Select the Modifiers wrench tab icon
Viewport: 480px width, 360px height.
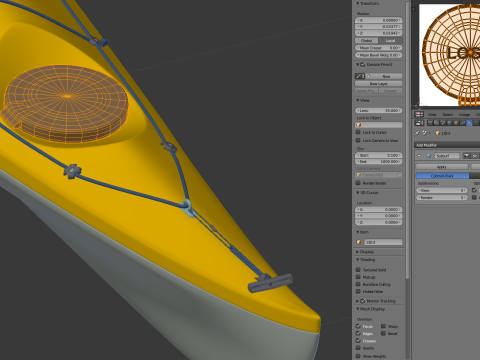click(x=469, y=123)
